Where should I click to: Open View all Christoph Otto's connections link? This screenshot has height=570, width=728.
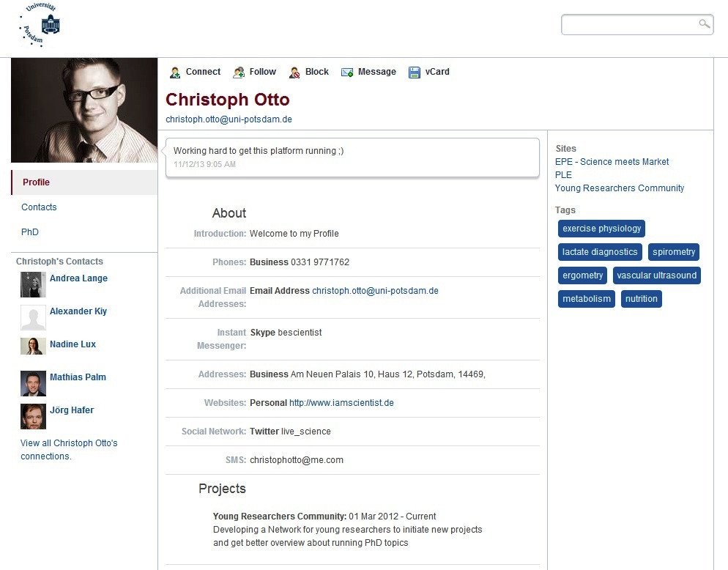(x=69, y=450)
